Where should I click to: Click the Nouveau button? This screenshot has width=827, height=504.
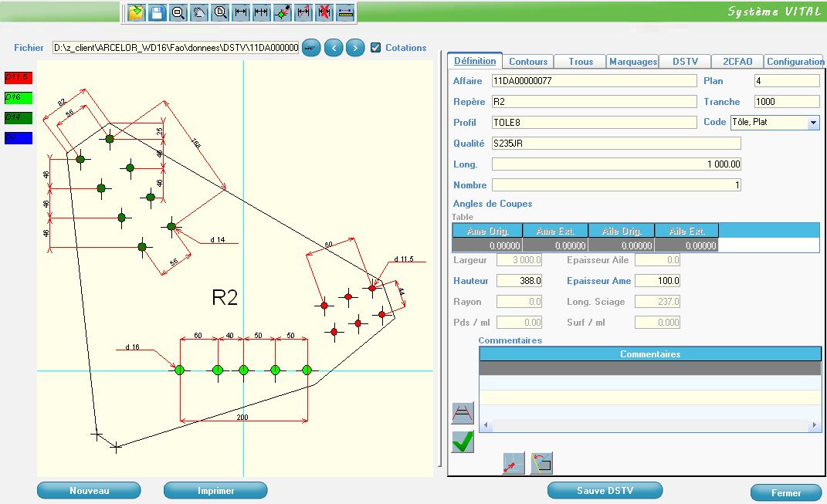(x=89, y=490)
